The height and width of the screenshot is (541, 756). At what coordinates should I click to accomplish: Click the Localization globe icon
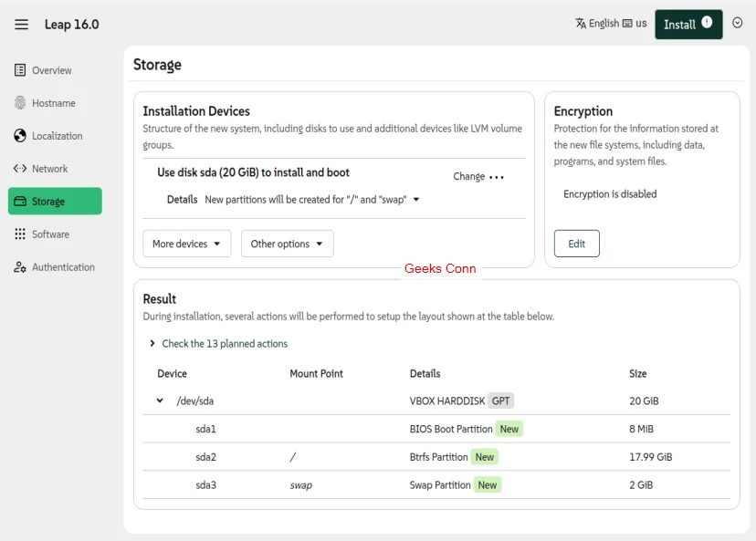click(20, 136)
